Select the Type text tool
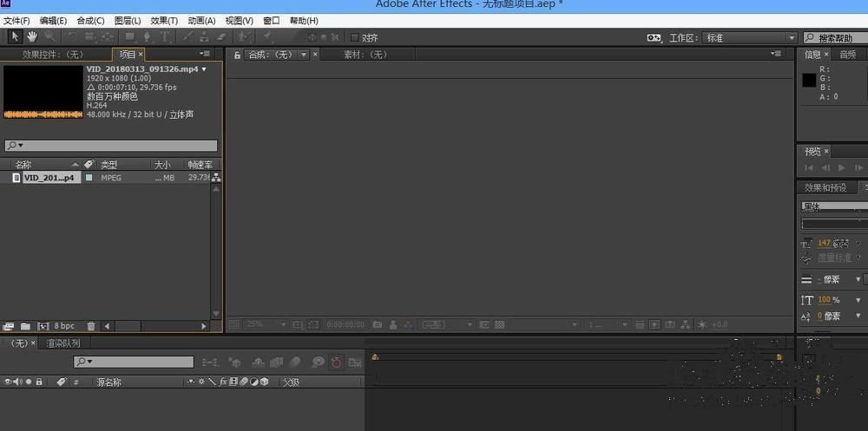 coord(164,36)
